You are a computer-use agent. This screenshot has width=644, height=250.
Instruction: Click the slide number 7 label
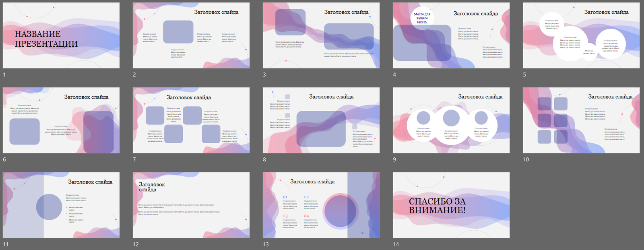coord(134,160)
